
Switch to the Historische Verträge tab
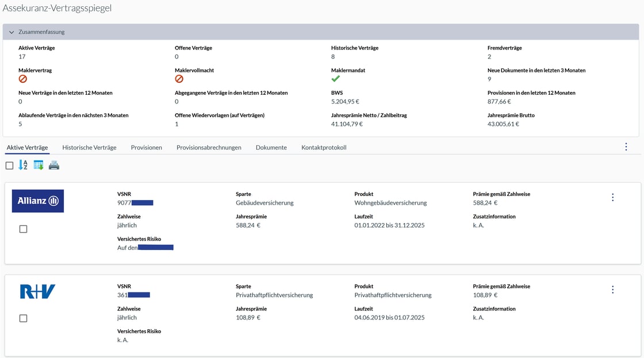[x=89, y=148]
